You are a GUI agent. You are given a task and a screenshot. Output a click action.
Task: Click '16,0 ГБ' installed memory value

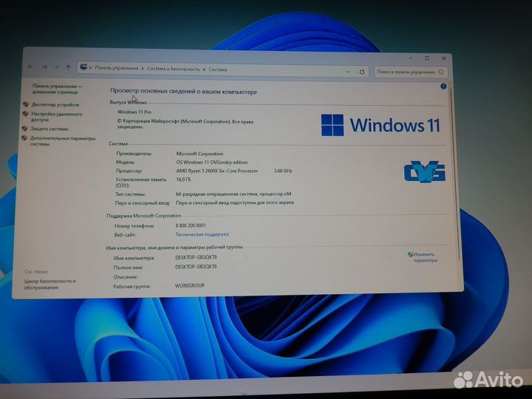[x=183, y=180]
